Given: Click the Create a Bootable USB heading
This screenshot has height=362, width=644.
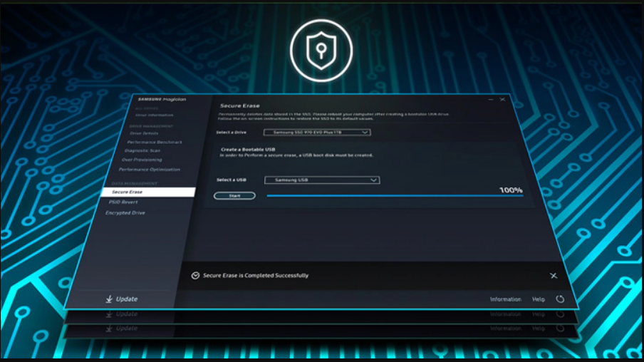Looking at the screenshot, I should pyautogui.click(x=248, y=150).
